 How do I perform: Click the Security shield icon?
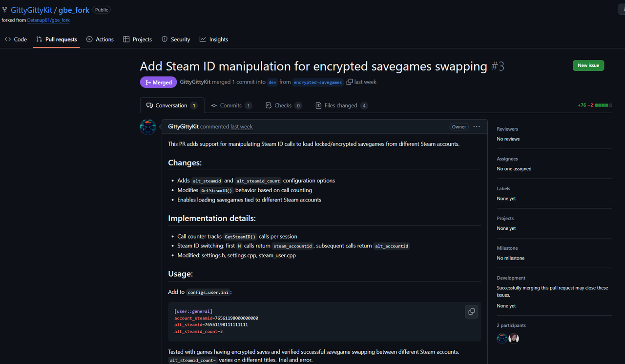tap(165, 39)
